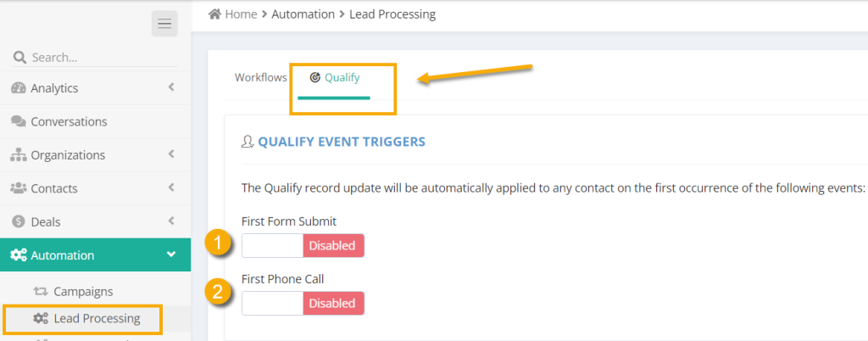Click the Lead Processing gears icon
Screen dimensions: 868x341
tap(41, 319)
